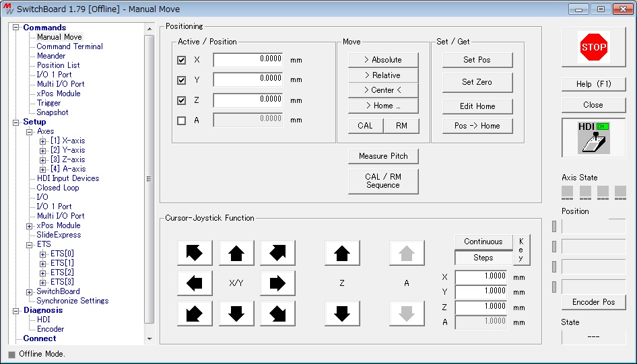Start the CAL / RM Sequence
The height and width of the screenshot is (364, 637).
pyautogui.click(x=383, y=181)
